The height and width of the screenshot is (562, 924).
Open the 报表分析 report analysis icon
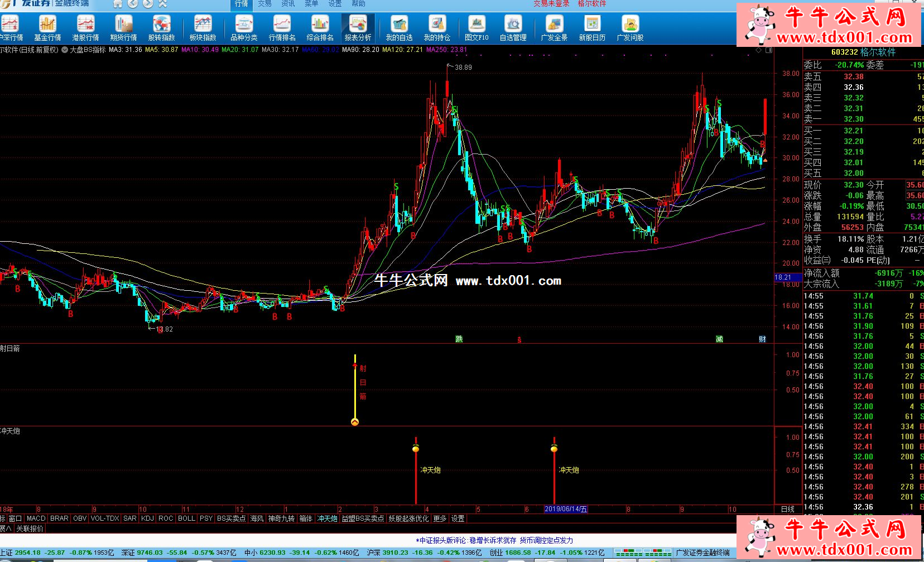pyautogui.click(x=358, y=28)
